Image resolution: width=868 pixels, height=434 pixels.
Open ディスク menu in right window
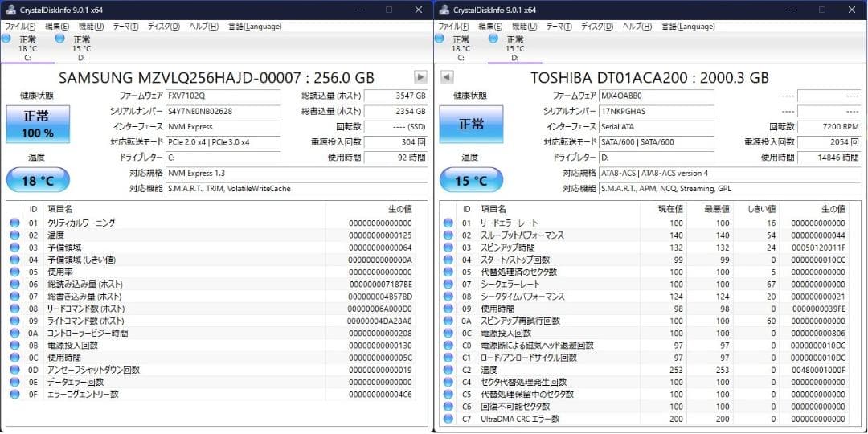tap(597, 26)
